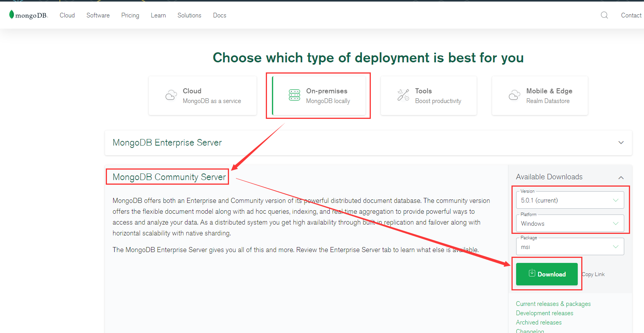Expand the MongoDB Enterprise Server section chevron
644x333 pixels.
621,142
